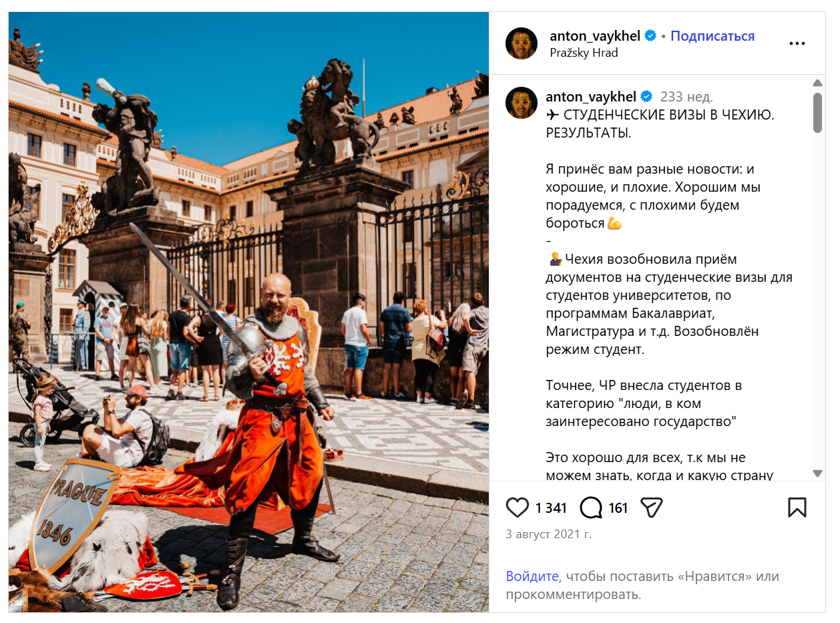Open the header profile avatar of anton_vaykhel

tap(521, 43)
